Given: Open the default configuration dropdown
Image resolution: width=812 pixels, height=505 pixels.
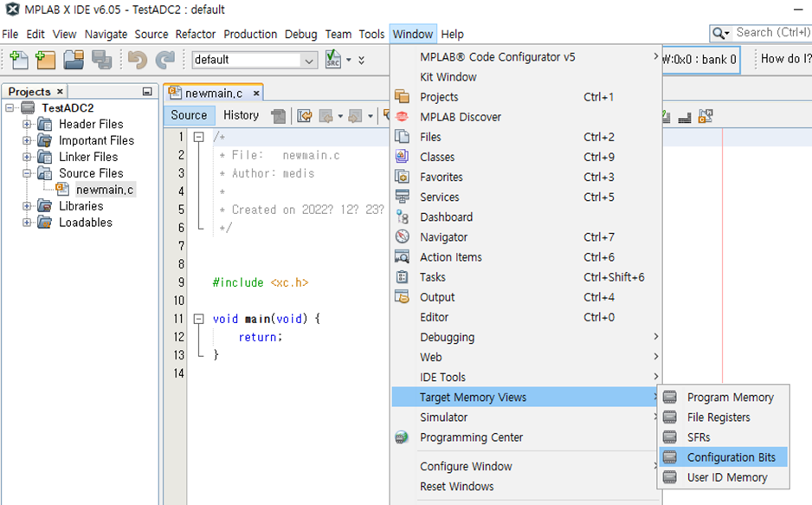Looking at the screenshot, I should 309,60.
